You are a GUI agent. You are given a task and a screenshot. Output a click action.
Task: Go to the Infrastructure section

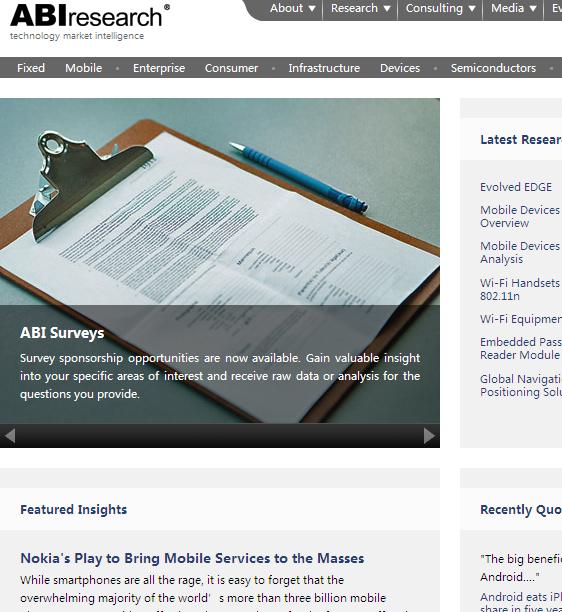tap(324, 68)
